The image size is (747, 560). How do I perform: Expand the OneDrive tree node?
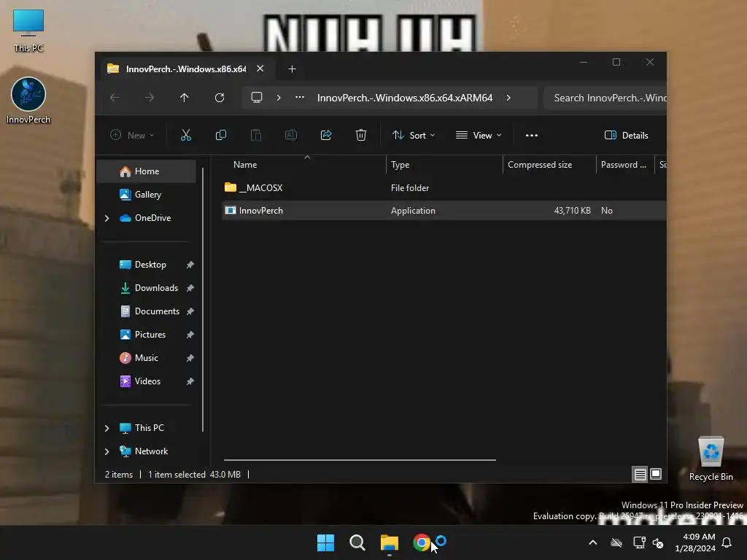pyautogui.click(x=107, y=218)
